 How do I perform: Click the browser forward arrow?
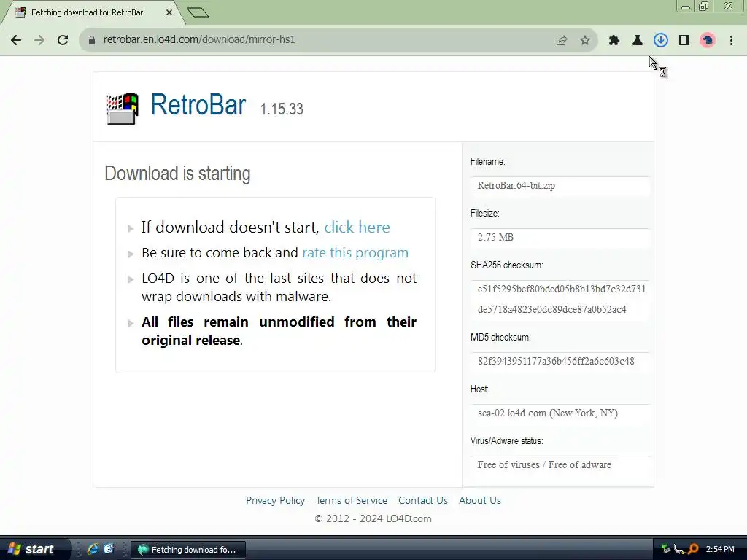click(39, 40)
